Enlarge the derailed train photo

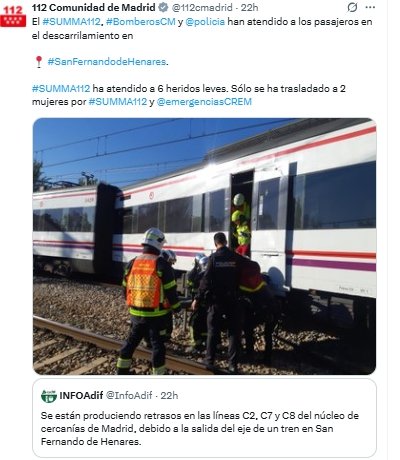[204, 246]
